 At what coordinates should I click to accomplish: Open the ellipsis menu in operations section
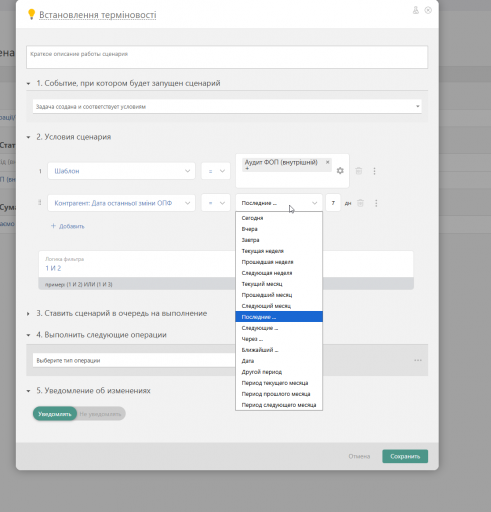418,360
